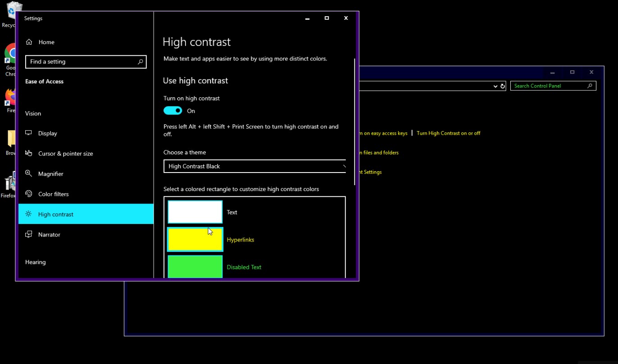The width and height of the screenshot is (618, 364).
Task: Open the Recycle Bin desktop icon
Action: pyautogui.click(x=14, y=11)
